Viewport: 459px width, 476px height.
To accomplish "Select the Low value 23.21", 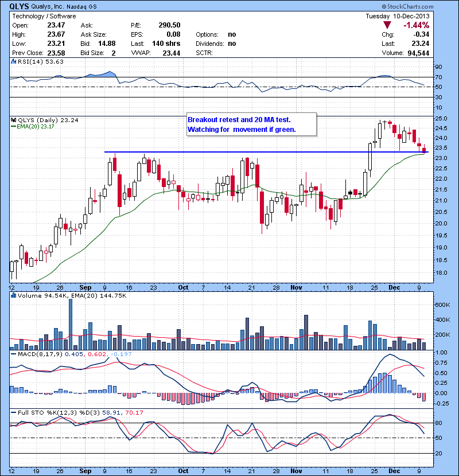I will pos(56,44).
